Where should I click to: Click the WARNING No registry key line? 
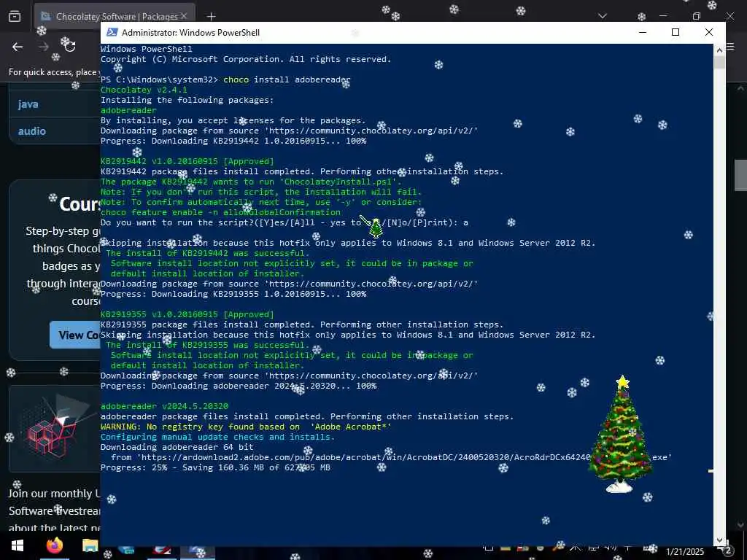pos(246,427)
